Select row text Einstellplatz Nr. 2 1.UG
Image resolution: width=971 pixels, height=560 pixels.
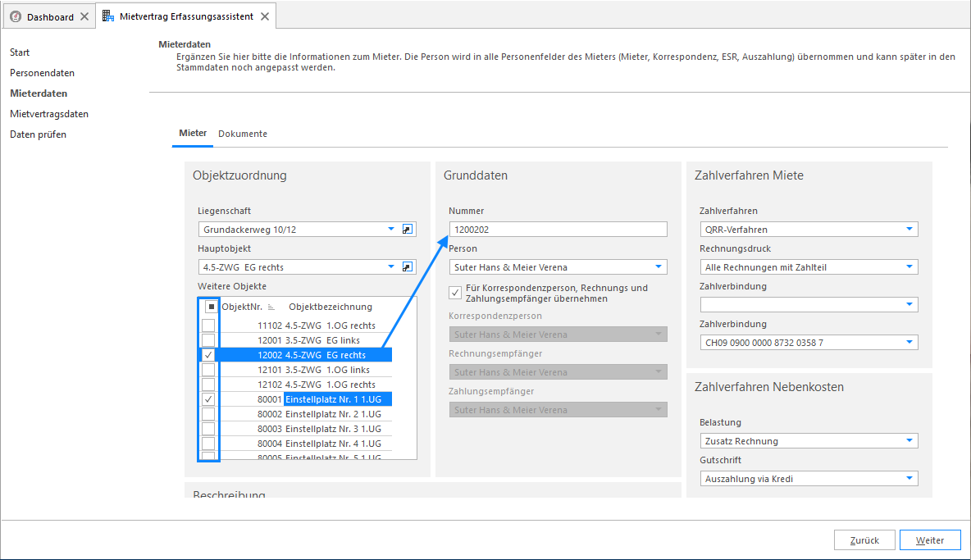[333, 415]
